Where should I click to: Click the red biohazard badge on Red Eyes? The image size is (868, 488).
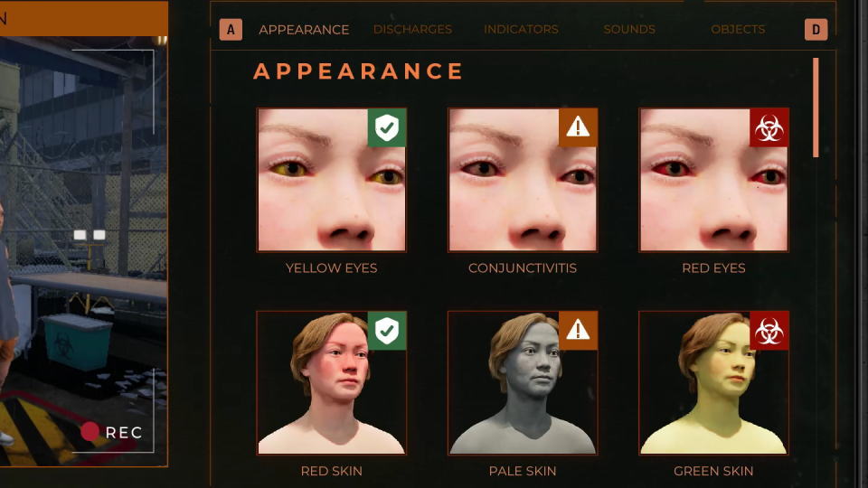[769, 127]
